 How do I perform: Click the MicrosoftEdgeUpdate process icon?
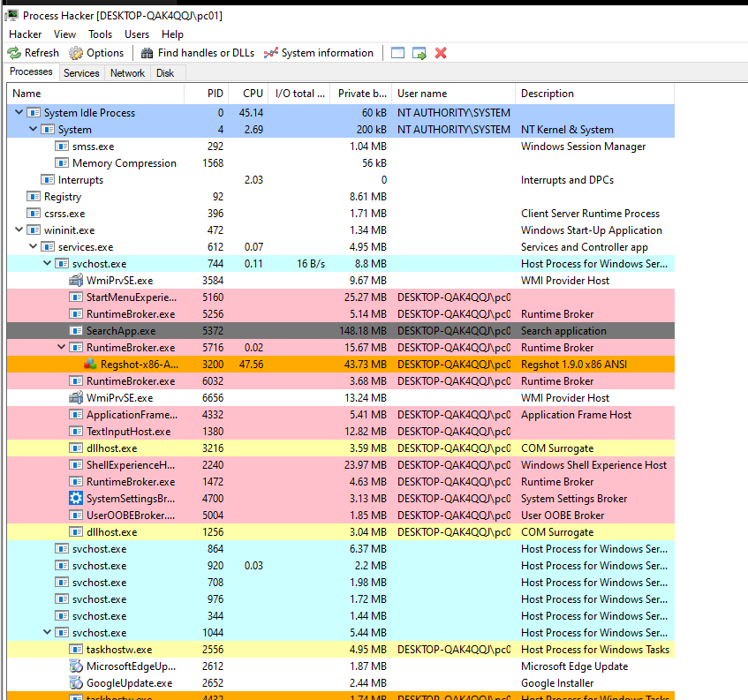[76, 666]
